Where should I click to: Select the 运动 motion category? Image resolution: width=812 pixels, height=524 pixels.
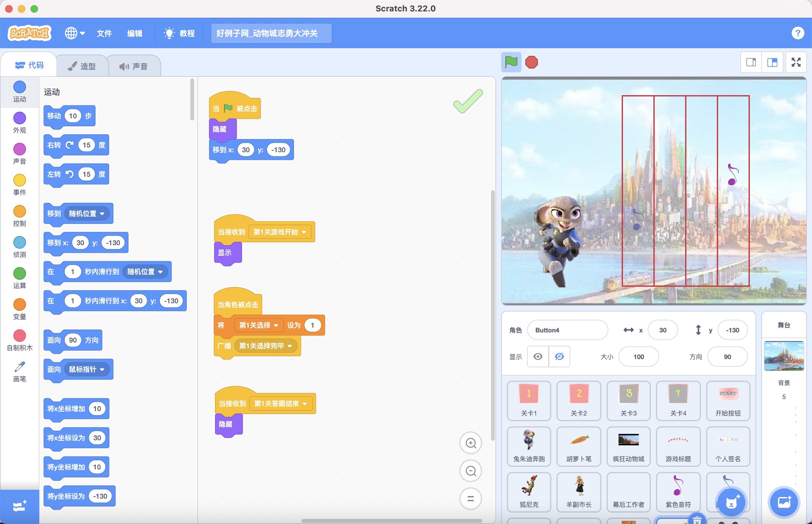pos(19,92)
